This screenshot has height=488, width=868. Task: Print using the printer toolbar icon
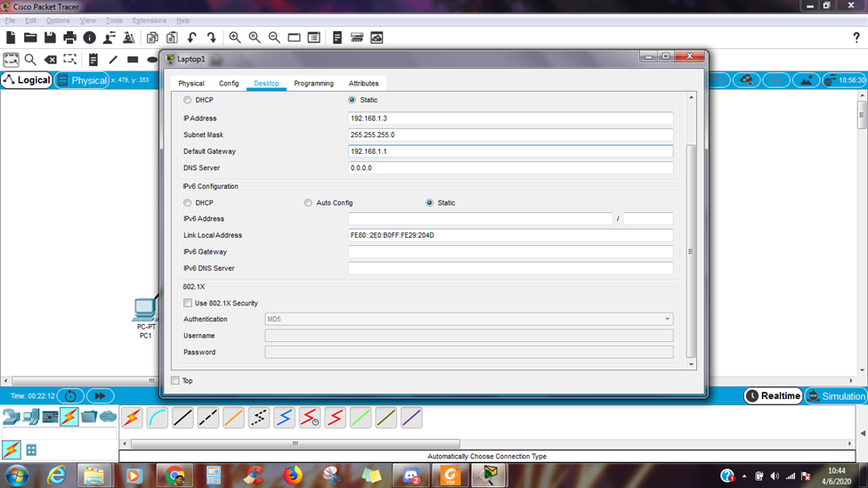point(69,37)
